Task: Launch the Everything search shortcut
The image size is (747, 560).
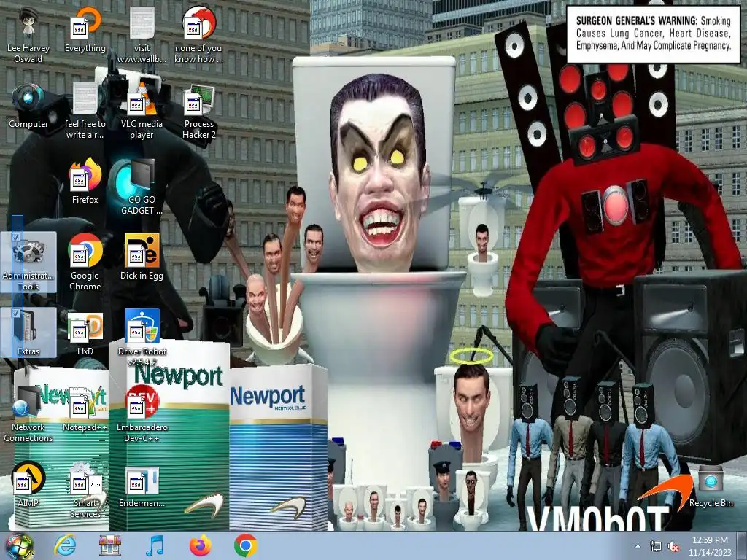Action: click(85, 31)
